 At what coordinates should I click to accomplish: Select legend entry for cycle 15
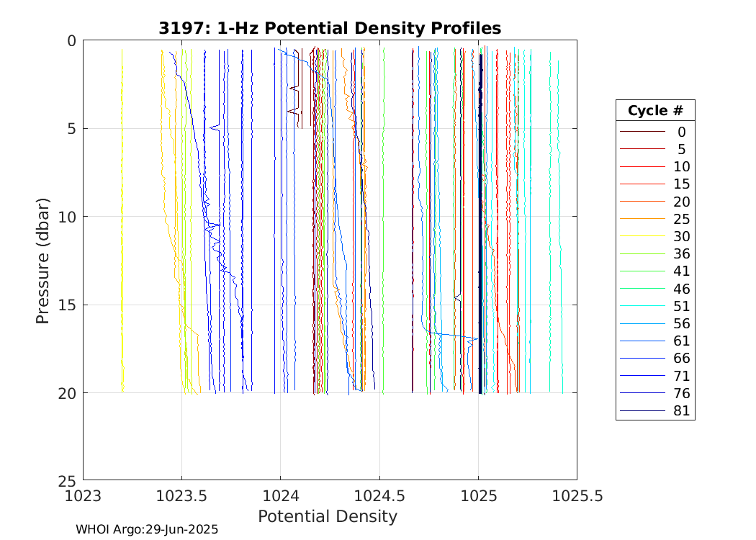click(655, 184)
